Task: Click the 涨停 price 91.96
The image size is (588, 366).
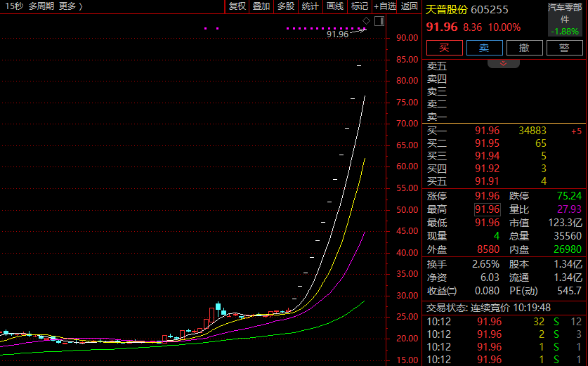Action: tap(487, 196)
